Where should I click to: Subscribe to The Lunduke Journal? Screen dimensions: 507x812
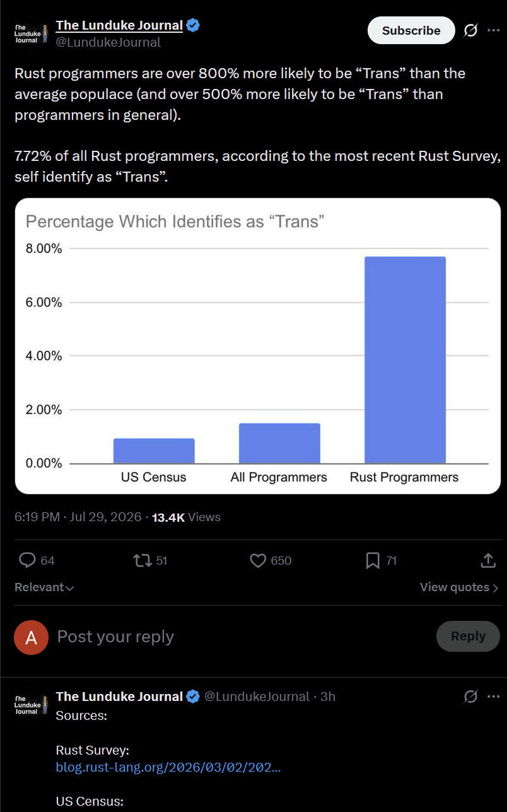coord(411,30)
